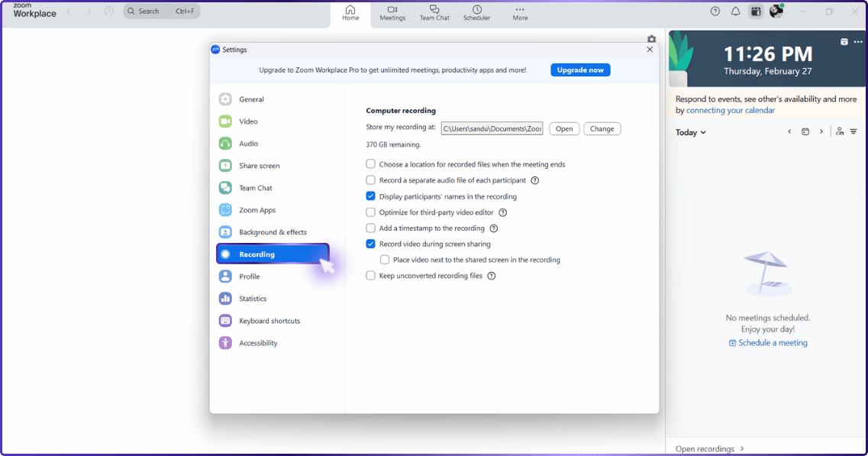The width and height of the screenshot is (868, 456).
Task: Open Background & effects icon
Action: click(x=225, y=232)
